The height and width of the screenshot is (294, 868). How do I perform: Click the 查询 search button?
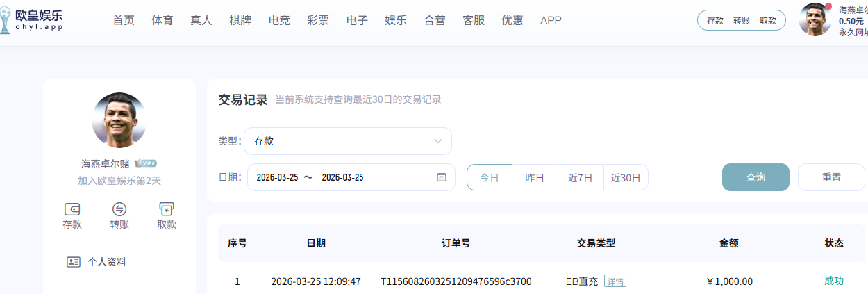[756, 177]
